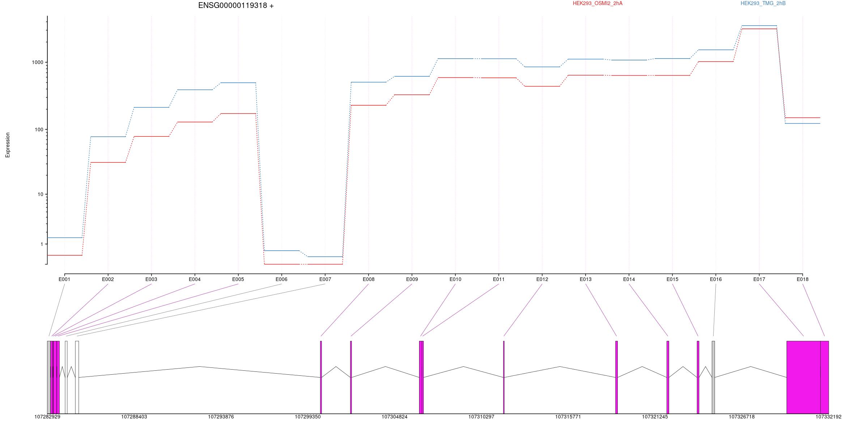The width and height of the screenshot is (868, 434).
Task: Click genomic coordinate 107326718
Action: click(742, 417)
